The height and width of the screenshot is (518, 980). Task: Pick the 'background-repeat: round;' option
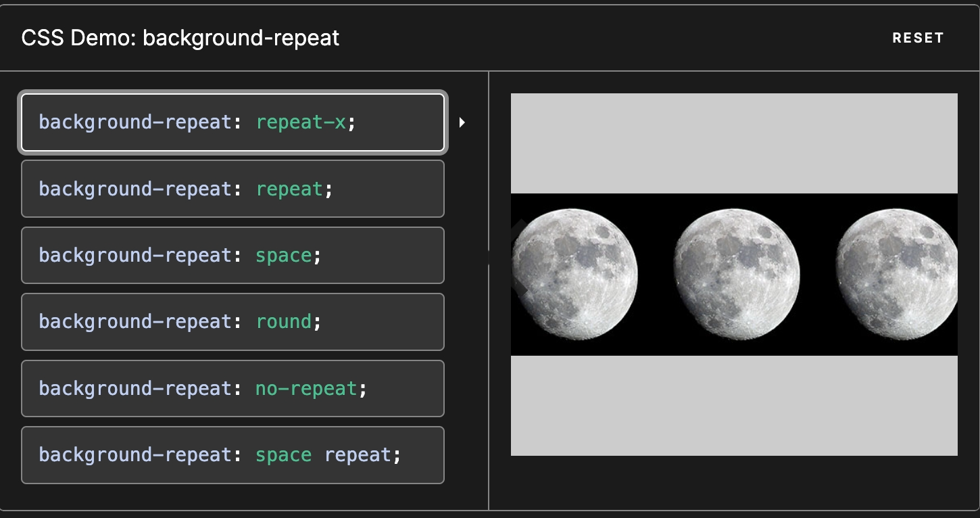232,322
